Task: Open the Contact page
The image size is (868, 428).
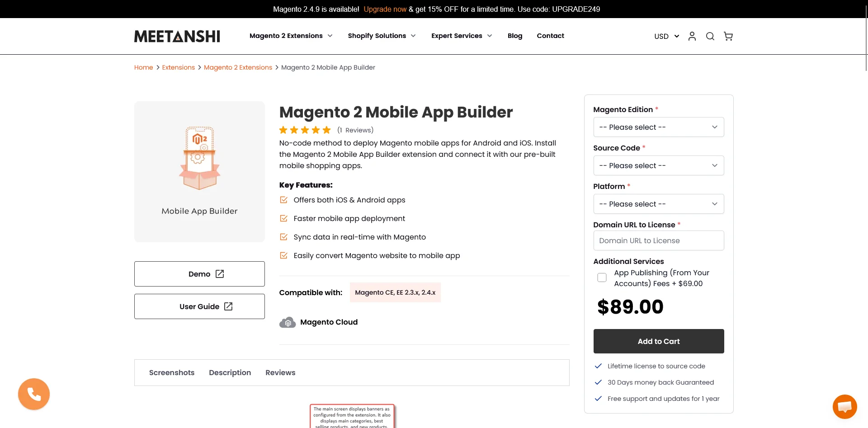Action: point(550,36)
